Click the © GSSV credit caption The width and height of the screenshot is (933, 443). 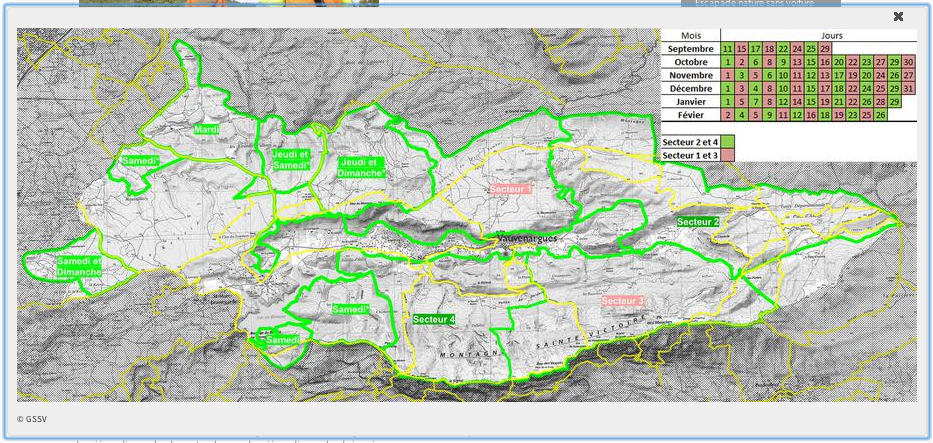[32, 419]
